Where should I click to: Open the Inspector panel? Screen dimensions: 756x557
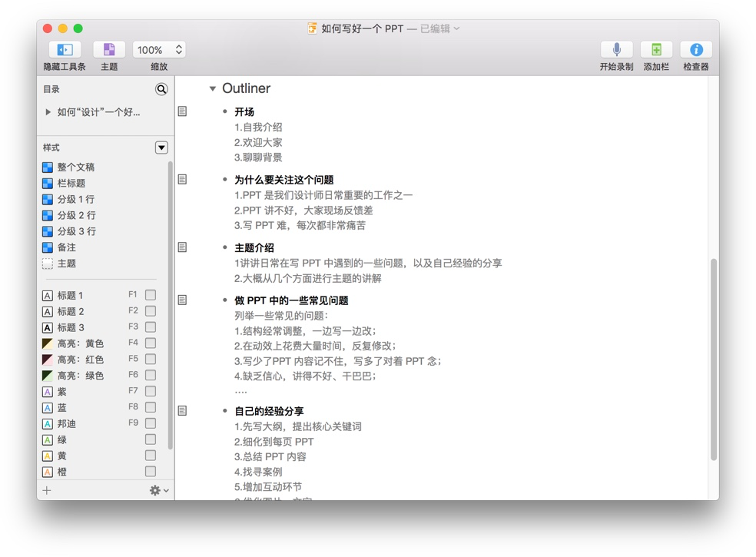(x=696, y=50)
